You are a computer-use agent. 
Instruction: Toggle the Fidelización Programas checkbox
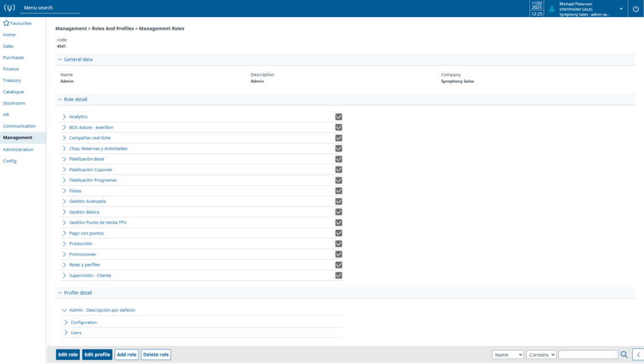pos(338,180)
